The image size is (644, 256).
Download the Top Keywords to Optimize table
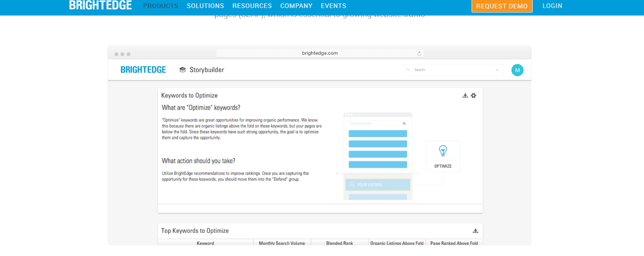coord(475,231)
